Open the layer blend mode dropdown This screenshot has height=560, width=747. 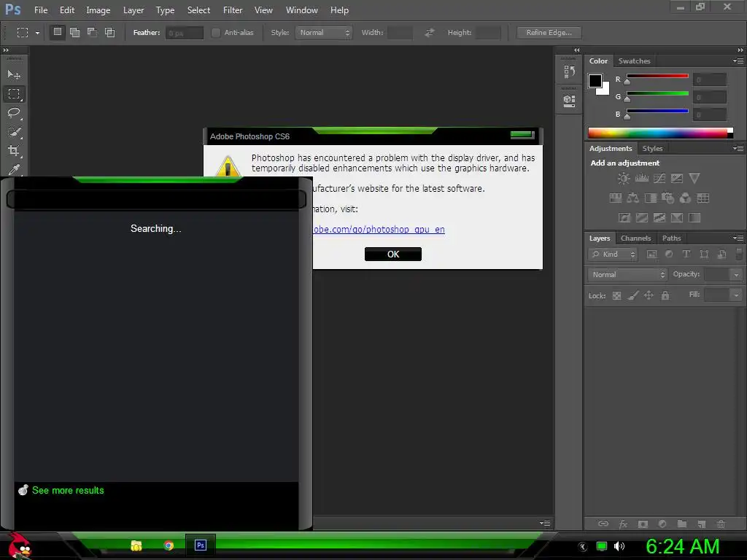(x=627, y=275)
